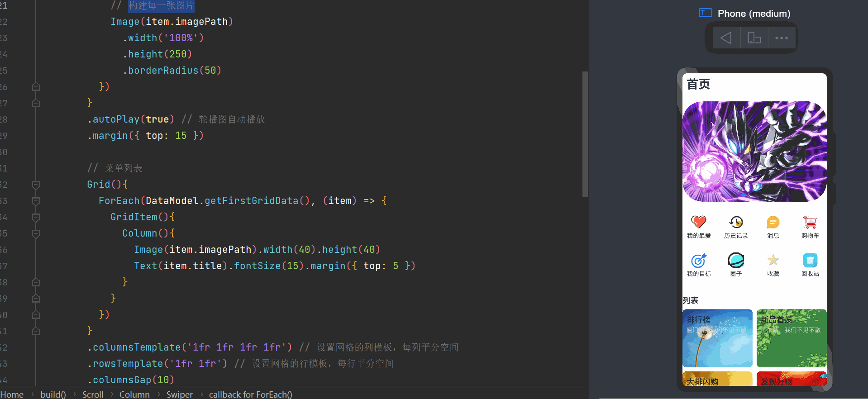Select the Home breadcrumb
This screenshot has height=399, width=868.
coord(12,394)
